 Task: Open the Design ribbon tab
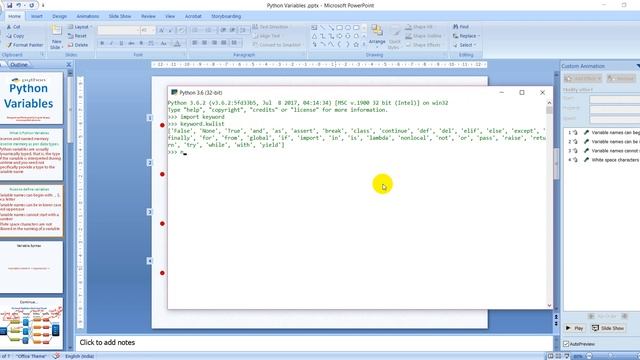pyautogui.click(x=59, y=16)
